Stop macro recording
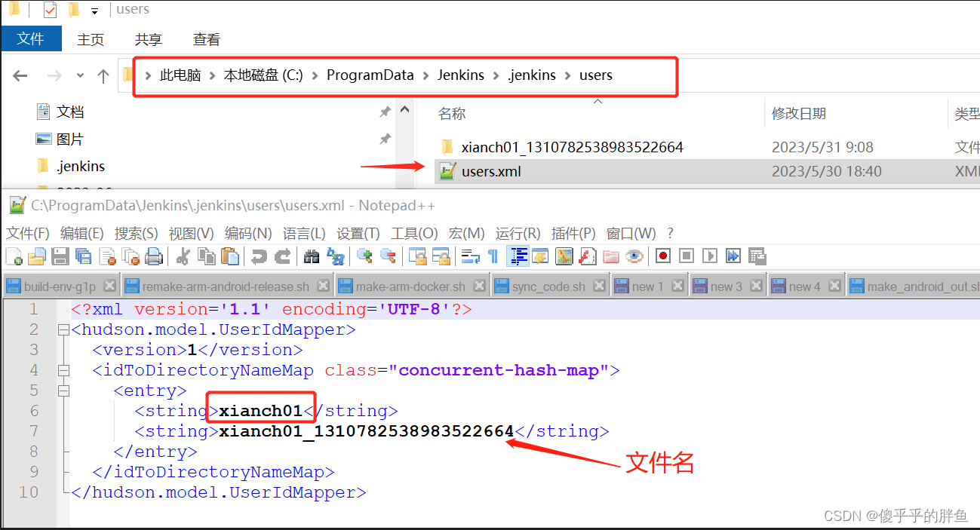The width and height of the screenshot is (980, 530). [x=687, y=256]
